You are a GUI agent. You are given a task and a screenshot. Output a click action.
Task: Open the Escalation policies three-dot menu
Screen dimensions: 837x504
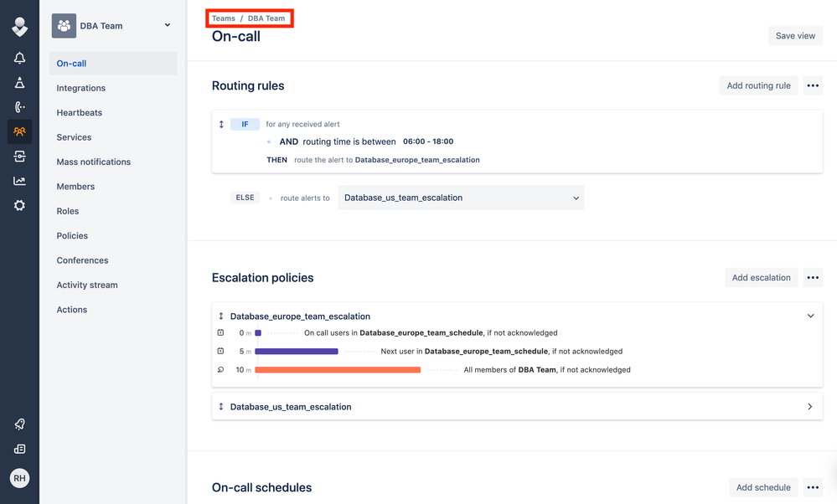[x=812, y=277]
